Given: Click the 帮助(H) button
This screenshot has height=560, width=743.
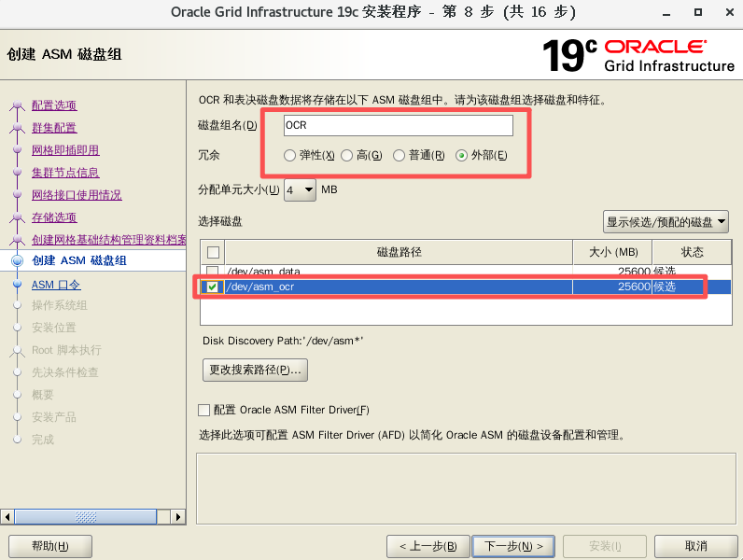Looking at the screenshot, I should pyautogui.click(x=50, y=546).
